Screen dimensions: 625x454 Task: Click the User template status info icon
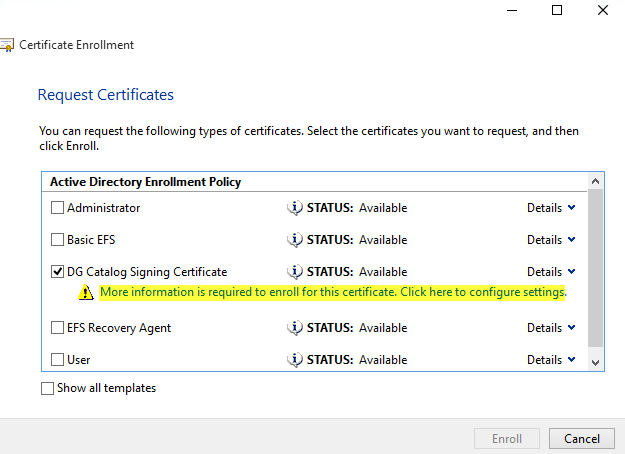coord(295,360)
